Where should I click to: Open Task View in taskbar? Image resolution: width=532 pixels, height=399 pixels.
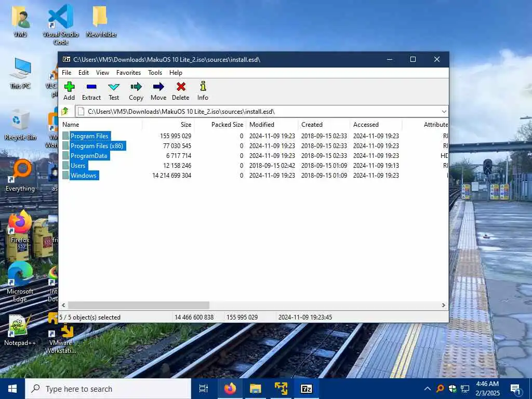coord(204,389)
